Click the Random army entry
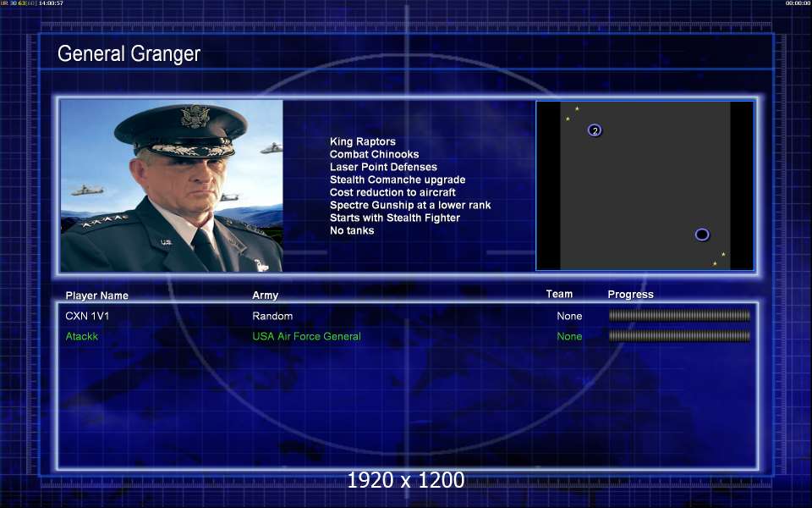Image resolution: width=812 pixels, height=508 pixels. pos(272,316)
